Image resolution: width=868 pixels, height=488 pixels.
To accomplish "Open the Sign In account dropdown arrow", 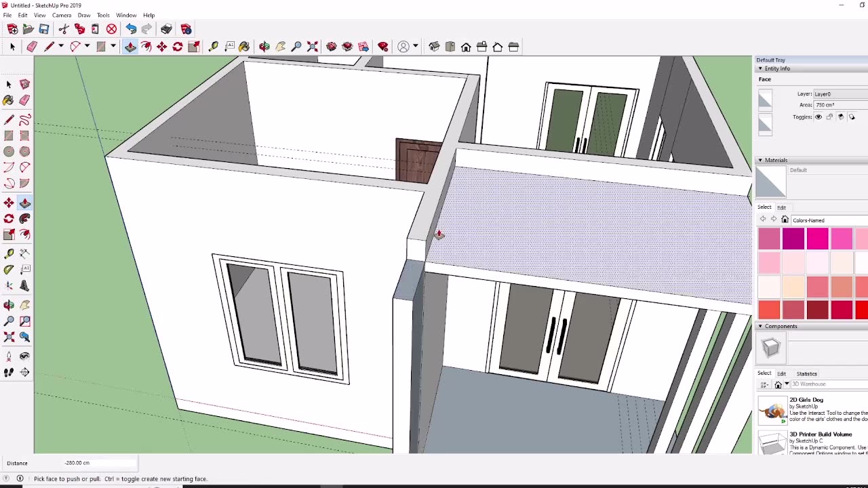I will click(415, 47).
